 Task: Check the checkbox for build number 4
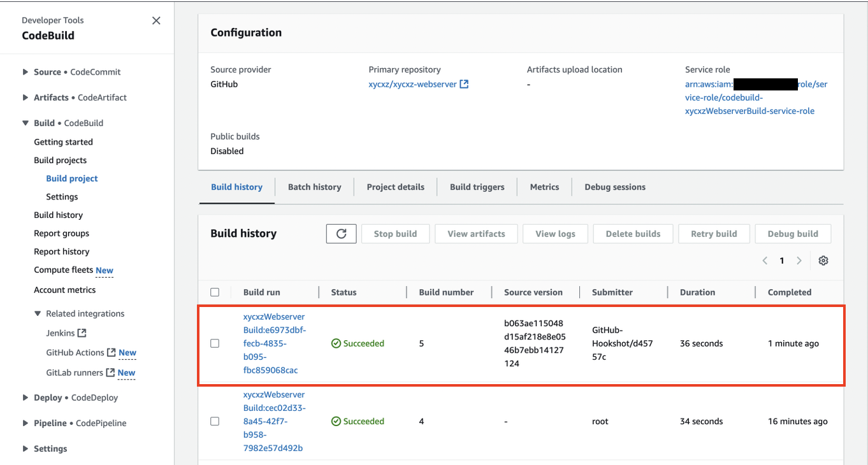click(215, 421)
